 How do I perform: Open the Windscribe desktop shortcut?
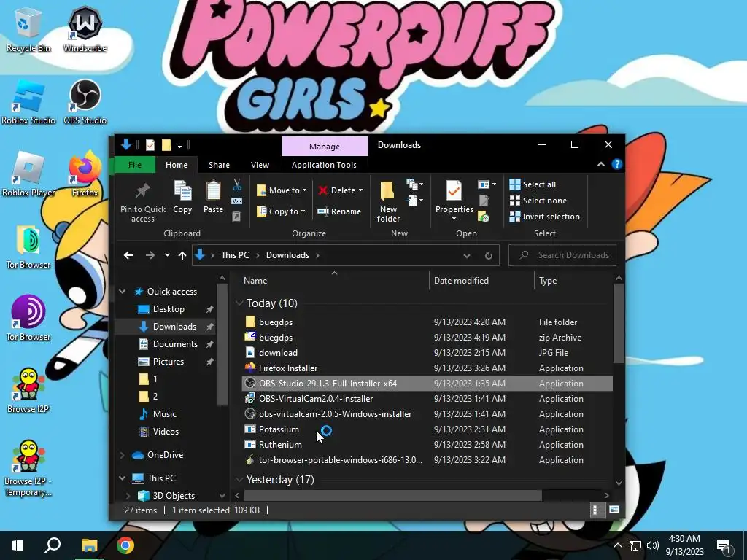point(85,29)
